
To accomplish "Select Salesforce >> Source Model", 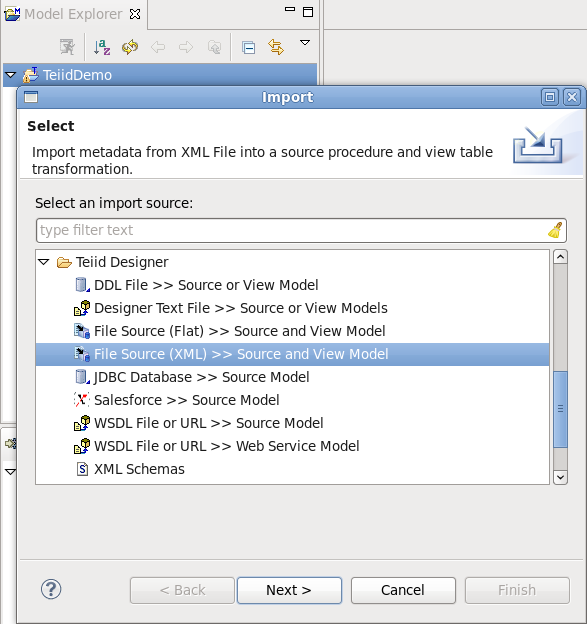I will [x=187, y=400].
